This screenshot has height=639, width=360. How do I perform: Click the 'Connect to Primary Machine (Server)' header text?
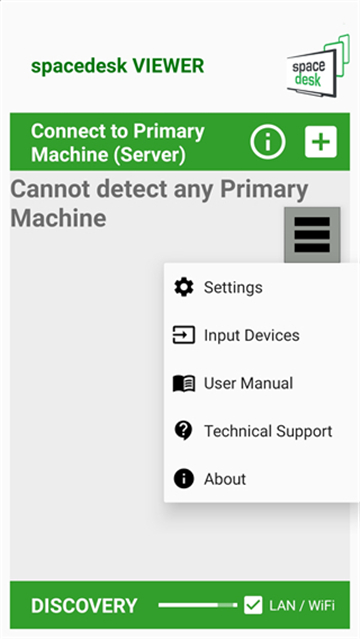[x=118, y=143]
